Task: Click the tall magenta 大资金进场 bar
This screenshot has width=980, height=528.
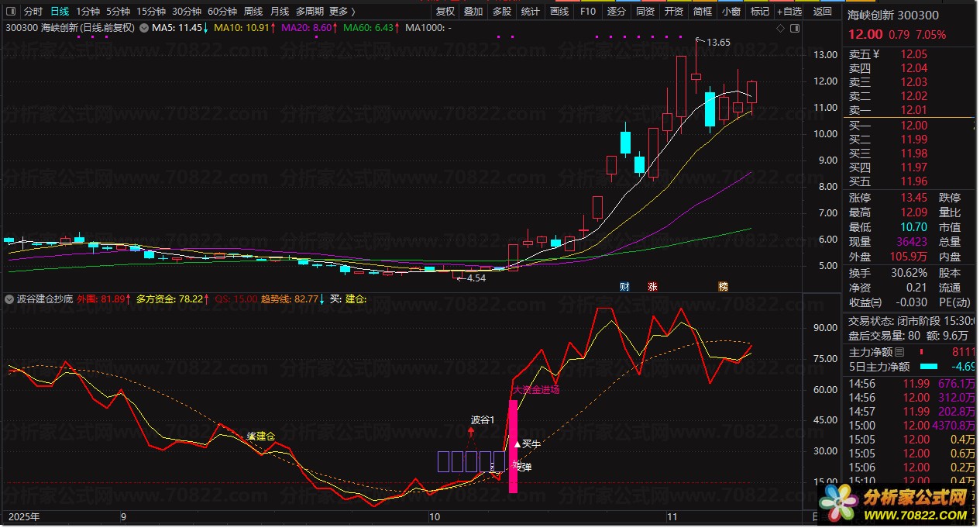Action: [513, 446]
